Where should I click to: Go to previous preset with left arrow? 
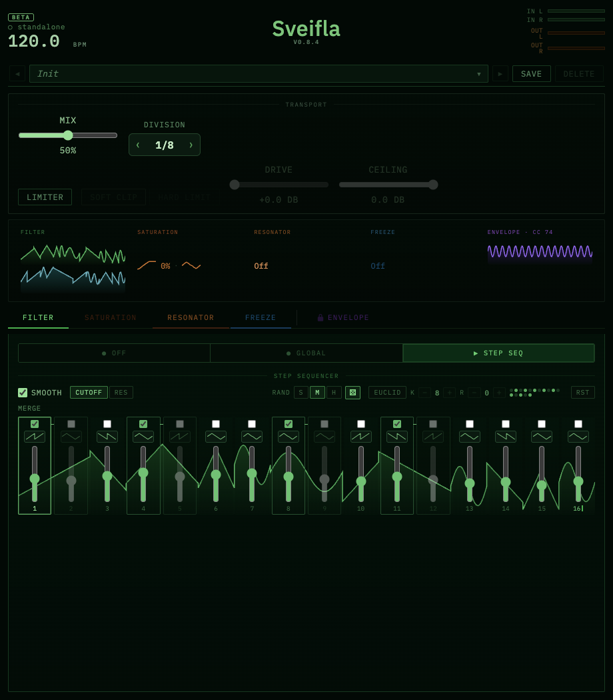tap(17, 73)
